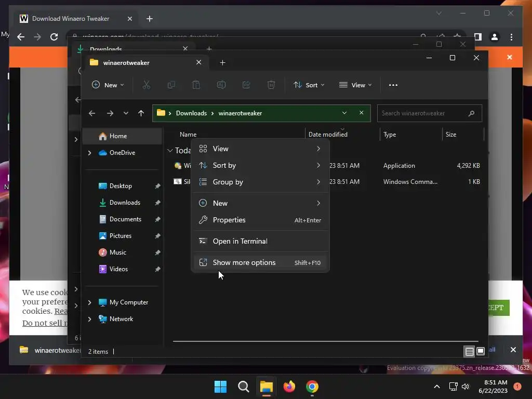
Task: Click the Delete trash icon in toolbar
Action: pos(271,85)
